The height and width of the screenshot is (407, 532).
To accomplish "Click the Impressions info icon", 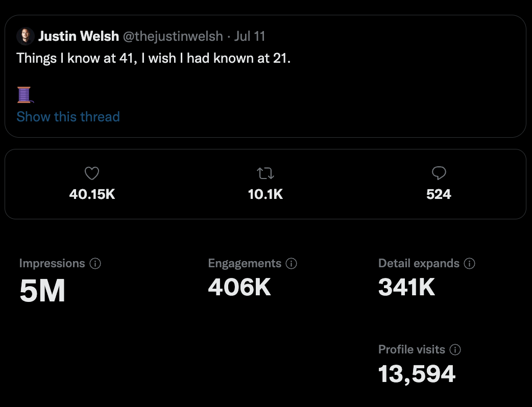I will [x=95, y=264].
